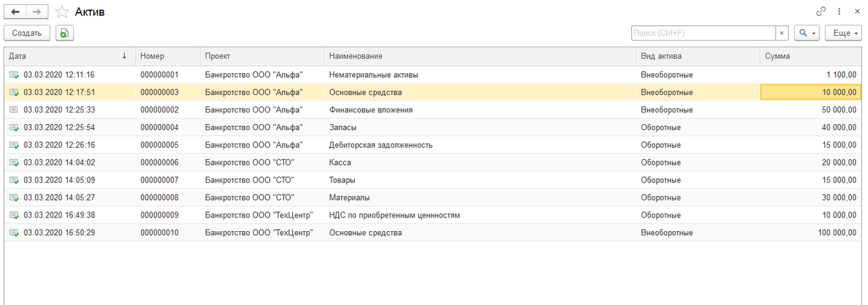Click document icon of row 000000007
Image resolution: width=868 pixels, height=305 pixels.
(x=14, y=180)
